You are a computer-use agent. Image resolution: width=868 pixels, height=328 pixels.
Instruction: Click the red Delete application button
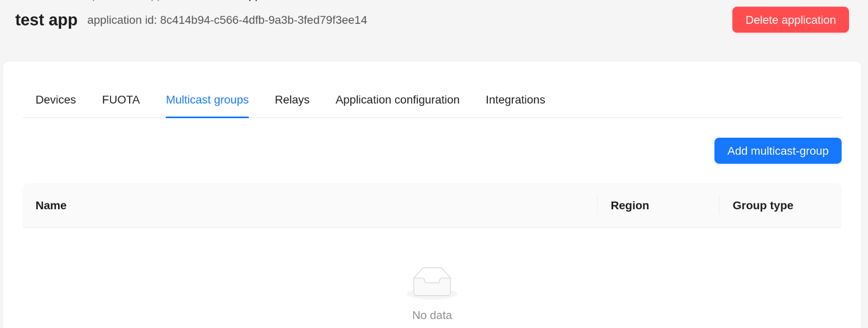tap(790, 20)
